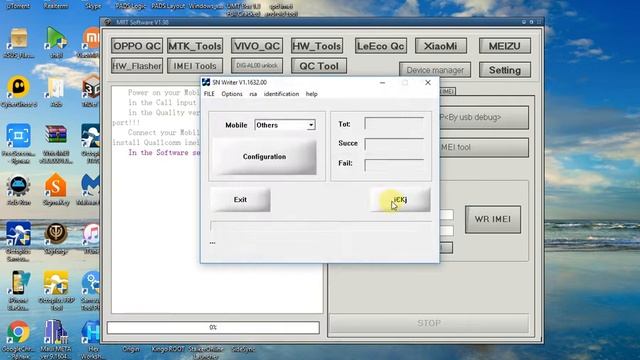Click the MRT Software title bar icon
Image resolution: width=640 pixels, height=360 pixels.
coord(108,22)
